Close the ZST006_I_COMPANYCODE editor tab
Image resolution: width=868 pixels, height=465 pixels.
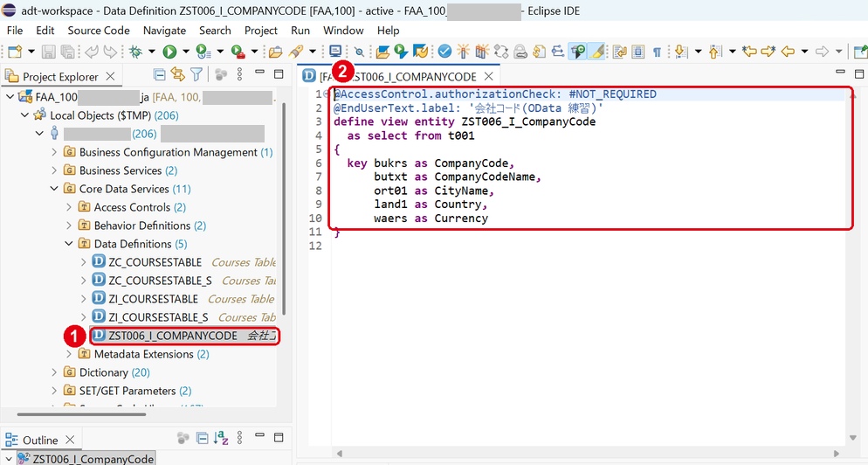[x=488, y=77]
